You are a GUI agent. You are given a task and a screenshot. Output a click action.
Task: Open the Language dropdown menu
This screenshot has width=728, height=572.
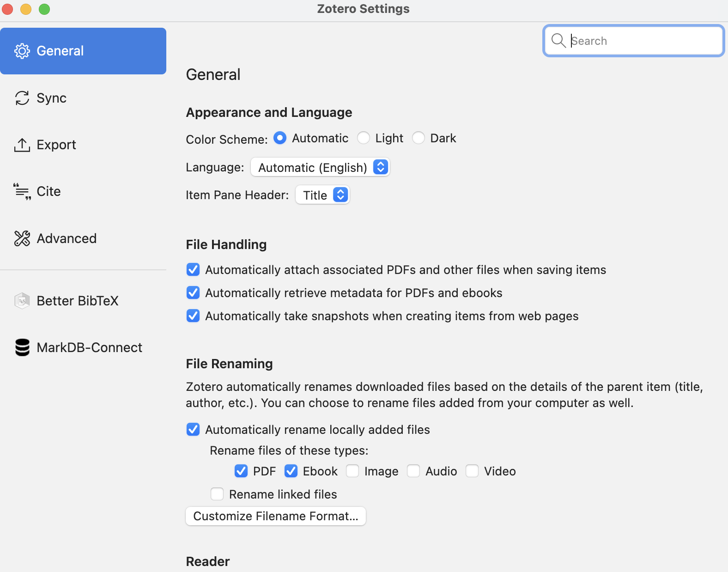[x=320, y=167]
